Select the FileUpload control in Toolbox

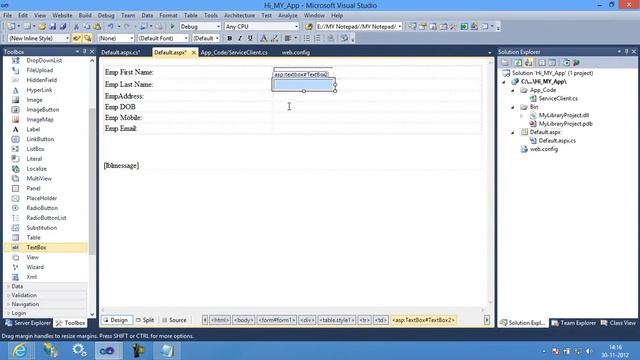[45, 70]
